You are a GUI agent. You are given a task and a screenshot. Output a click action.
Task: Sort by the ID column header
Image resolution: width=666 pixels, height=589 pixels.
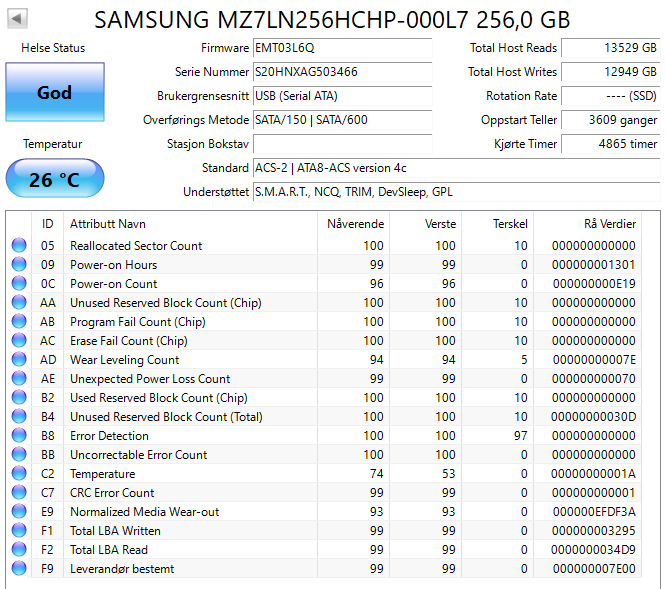(x=47, y=224)
